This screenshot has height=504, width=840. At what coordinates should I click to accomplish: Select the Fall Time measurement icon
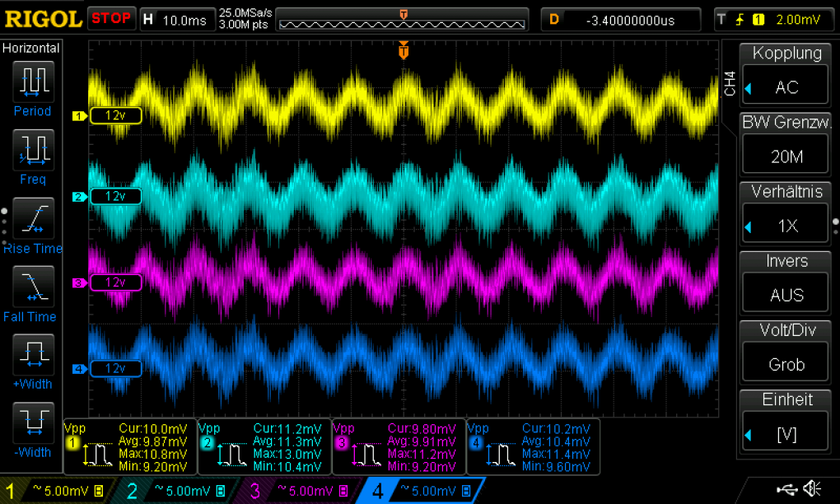(33, 286)
